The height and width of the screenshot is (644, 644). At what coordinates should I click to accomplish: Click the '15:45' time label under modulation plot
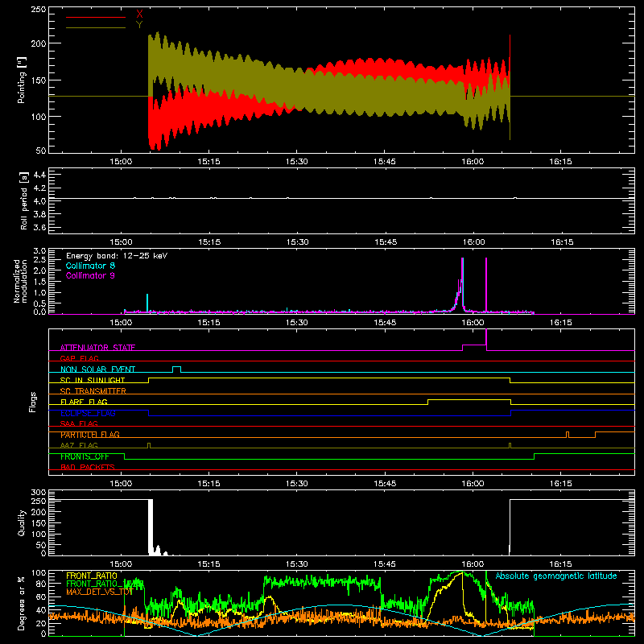(385, 323)
